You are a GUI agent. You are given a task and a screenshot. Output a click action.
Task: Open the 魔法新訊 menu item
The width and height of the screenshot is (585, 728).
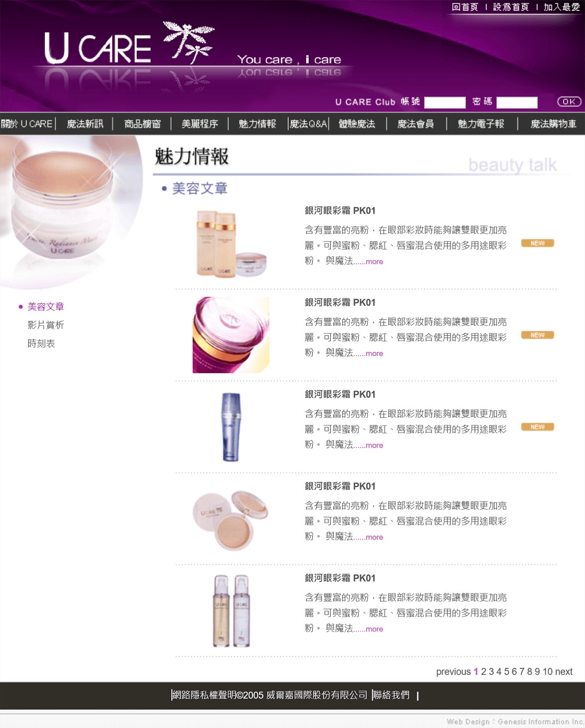[85, 124]
